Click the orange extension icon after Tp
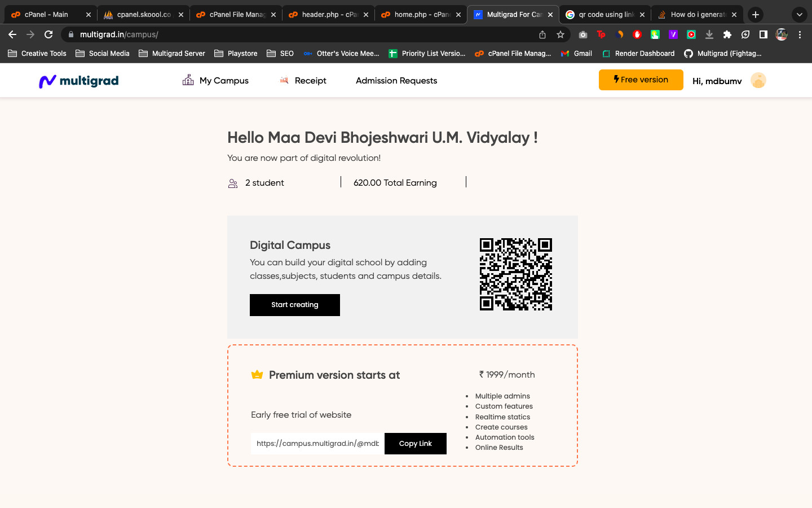The width and height of the screenshot is (812, 508). [x=619, y=34]
